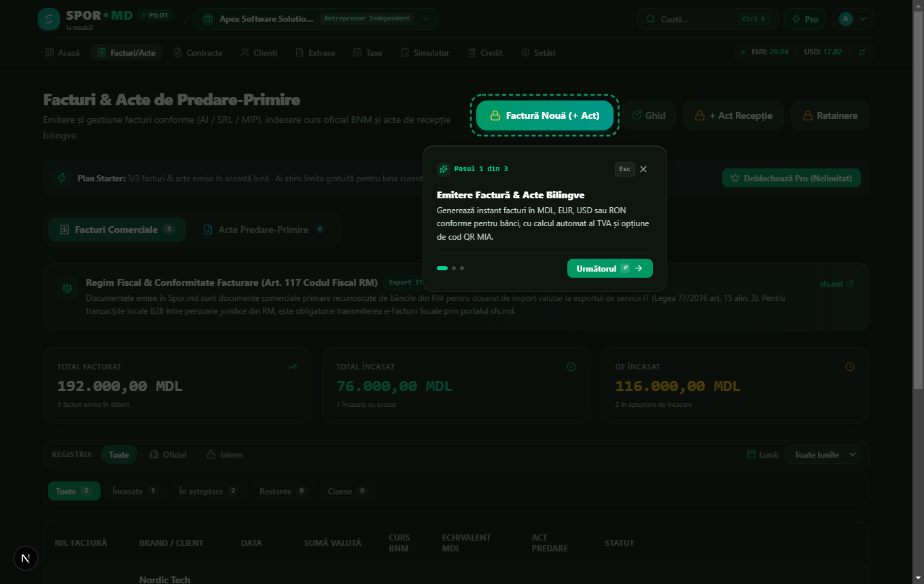Switch to the Contracte tab
The height and width of the screenshot is (584, 924).
(198, 52)
